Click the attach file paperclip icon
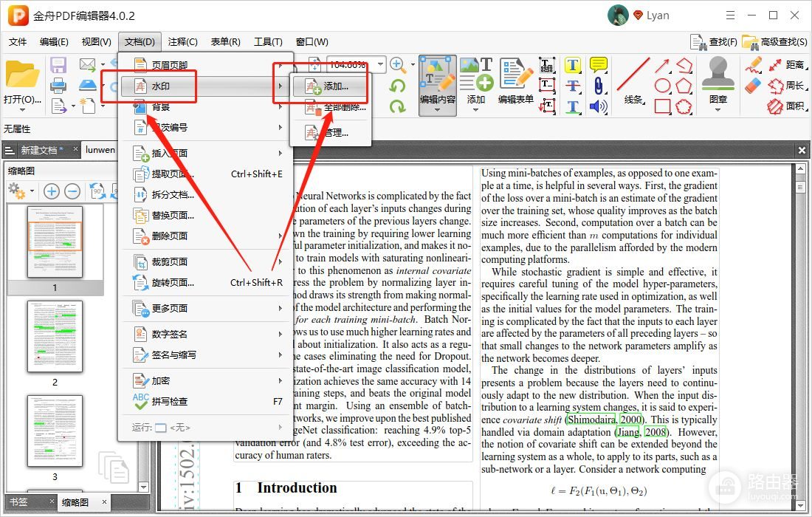 point(598,86)
